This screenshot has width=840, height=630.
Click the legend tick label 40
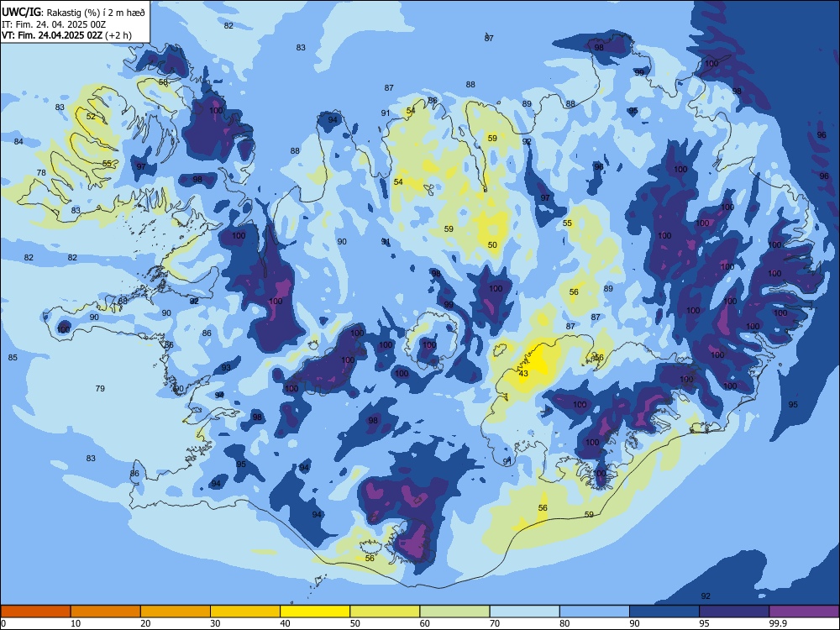tap(286, 623)
